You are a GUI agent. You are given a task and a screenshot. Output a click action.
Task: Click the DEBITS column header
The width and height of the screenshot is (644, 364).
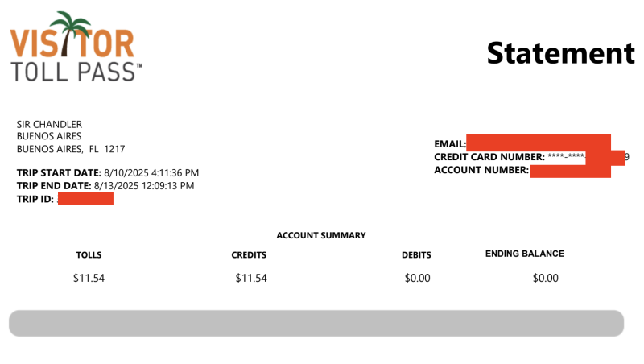coord(416,255)
